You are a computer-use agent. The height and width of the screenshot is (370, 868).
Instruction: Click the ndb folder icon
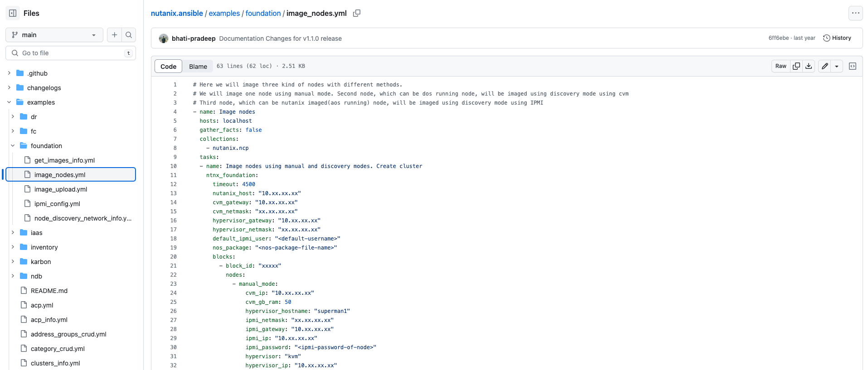point(24,276)
